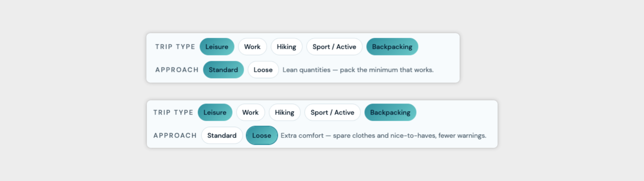The image size is (644, 181).
Task: Choose the unselected Standard approach chip
Action: 222,135
